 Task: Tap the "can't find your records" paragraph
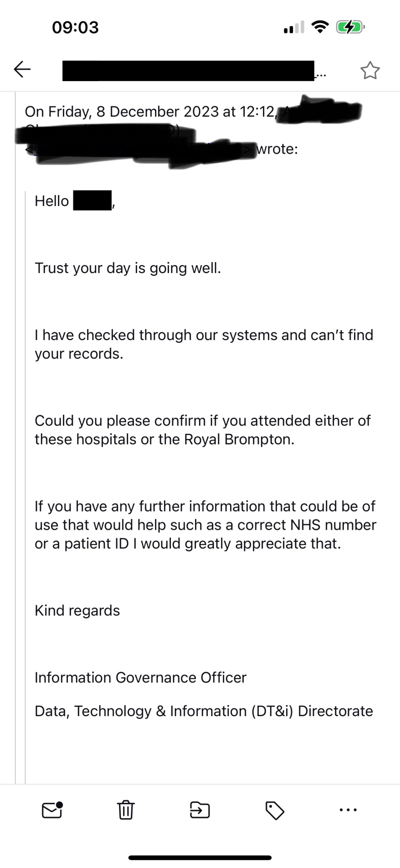(x=204, y=344)
